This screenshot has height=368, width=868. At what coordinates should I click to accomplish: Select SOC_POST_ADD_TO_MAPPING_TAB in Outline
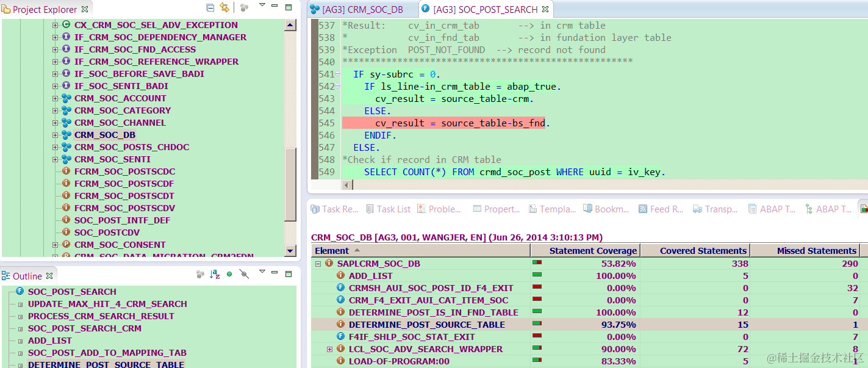click(x=107, y=353)
